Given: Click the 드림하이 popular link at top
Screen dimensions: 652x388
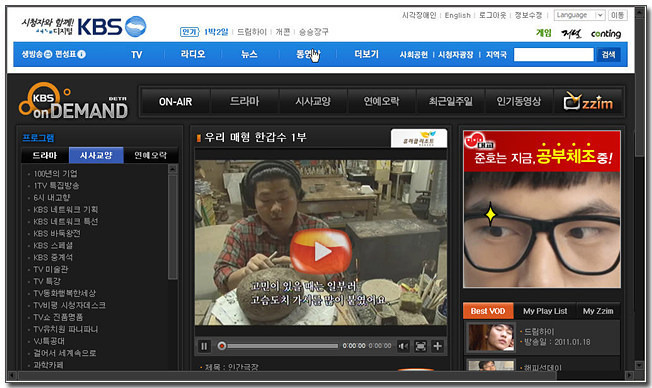Looking at the screenshot, I should 252,32.
